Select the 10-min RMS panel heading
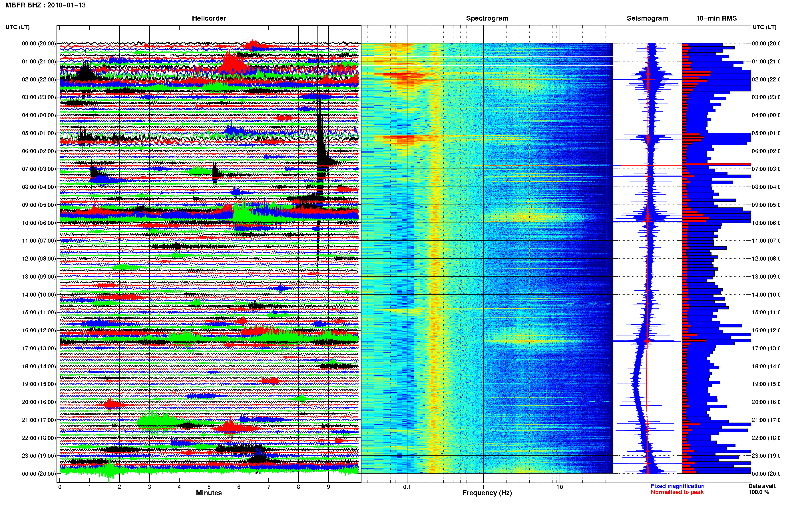Image resolution: width=812 pixels, height=508 pixels. (x=716, y=18)
